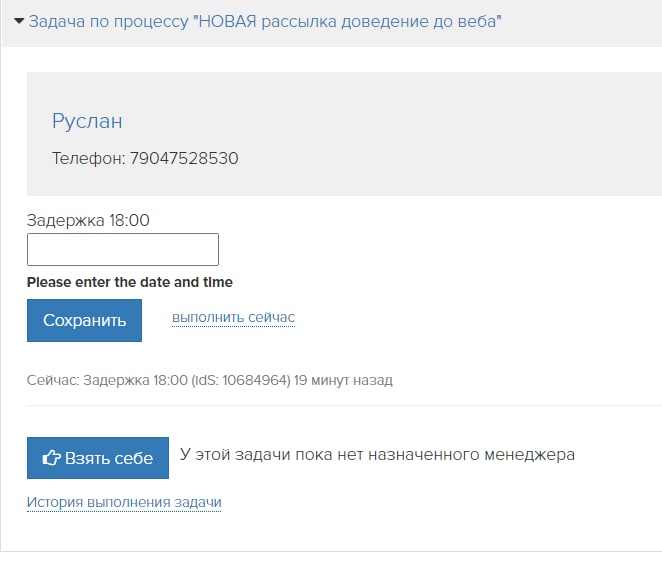Click the выполнить сейчас link
The height and width of the screenshot is (571, 662).
click(233, 317)
